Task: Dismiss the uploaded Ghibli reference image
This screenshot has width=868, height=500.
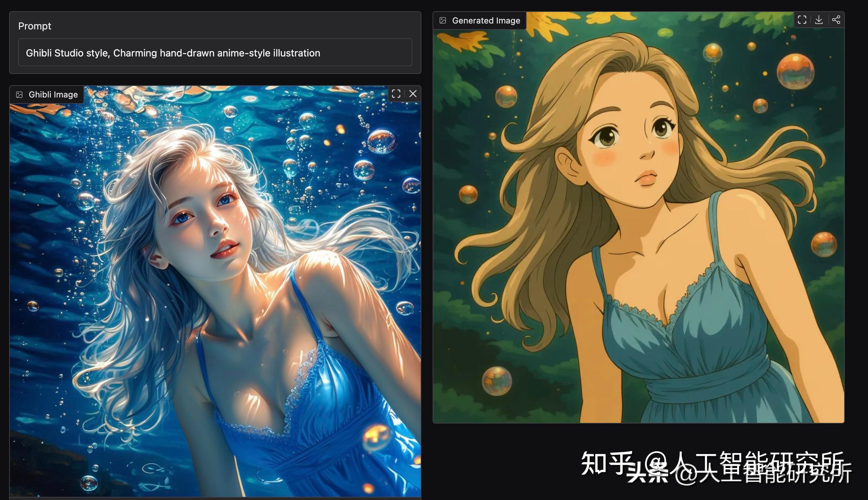Action: coord(413,94)
